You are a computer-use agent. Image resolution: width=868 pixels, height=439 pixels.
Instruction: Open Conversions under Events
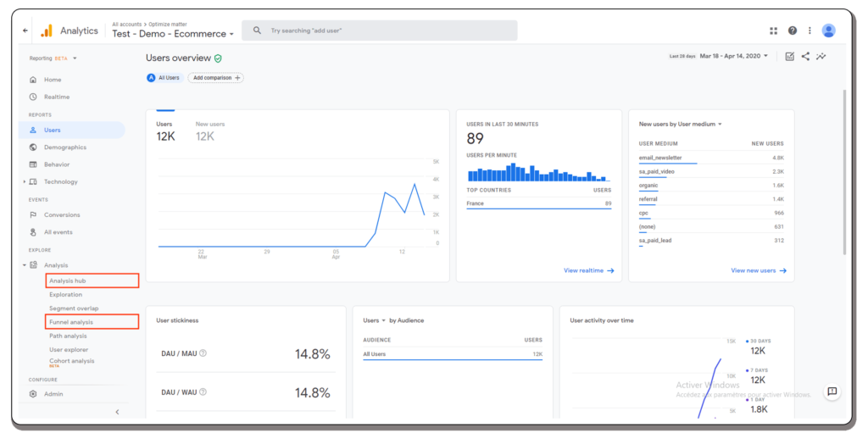tap(62, 214)
